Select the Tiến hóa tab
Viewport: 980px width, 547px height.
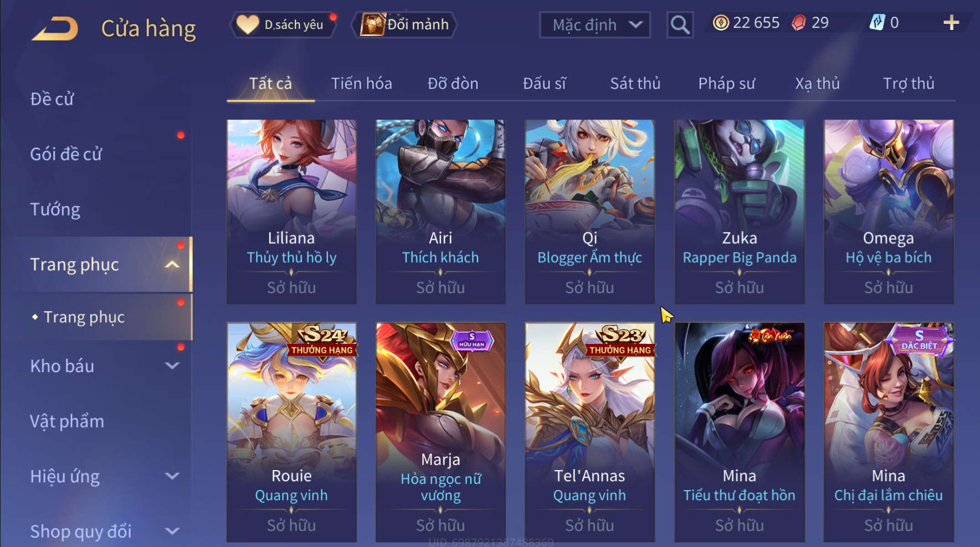(x=361, y=84)
